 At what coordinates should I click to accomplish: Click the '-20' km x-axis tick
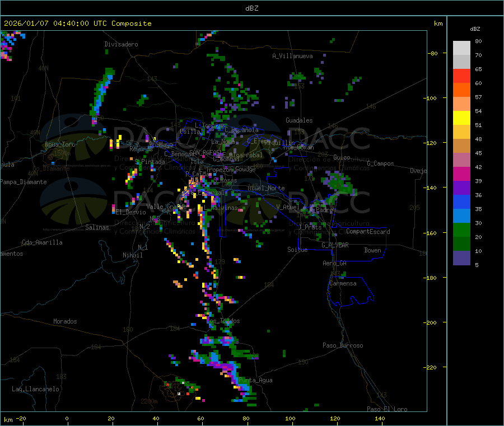[21, 418]
